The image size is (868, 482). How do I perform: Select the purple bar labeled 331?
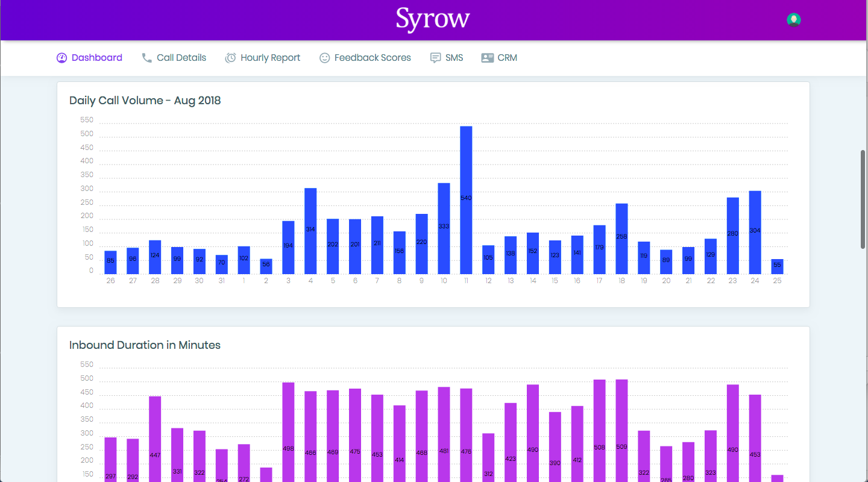pos(177,455)
